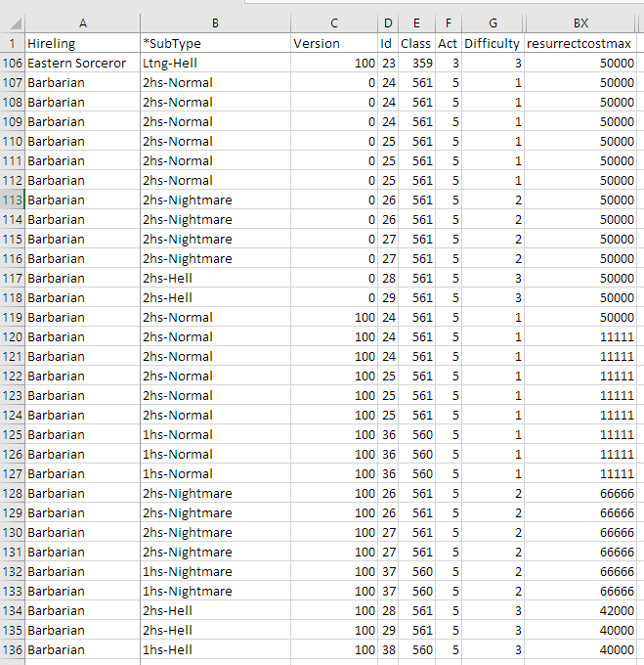Click the 1hs-Hell cell in row 136
The height and width of the screenshot is (665, 644).
point(215,649)
